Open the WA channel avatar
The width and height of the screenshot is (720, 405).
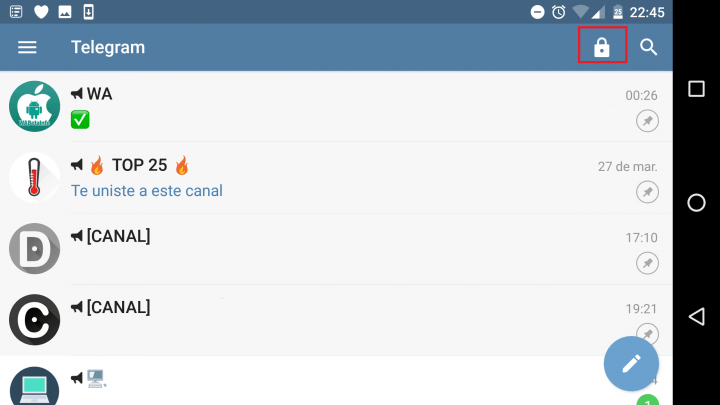pyautogui.click(x=34, y=107)
